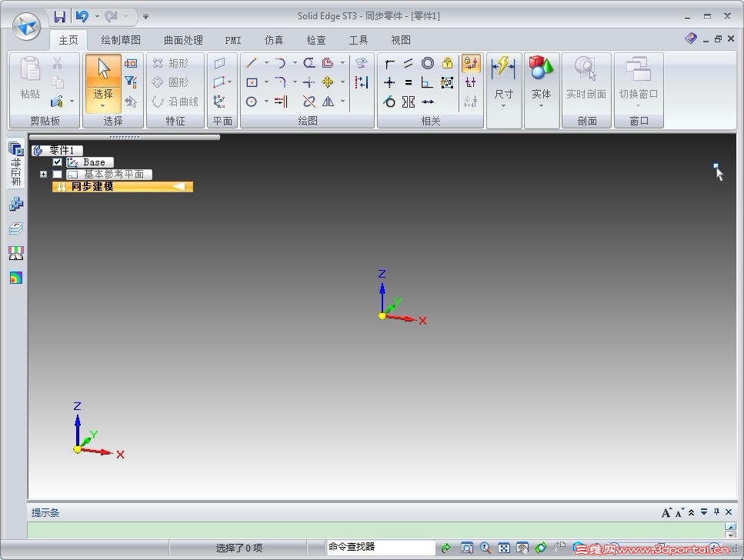Switch to the 绘制草图 tab
Viewport: 744px width, 560px height.
[x=121, y=40]
